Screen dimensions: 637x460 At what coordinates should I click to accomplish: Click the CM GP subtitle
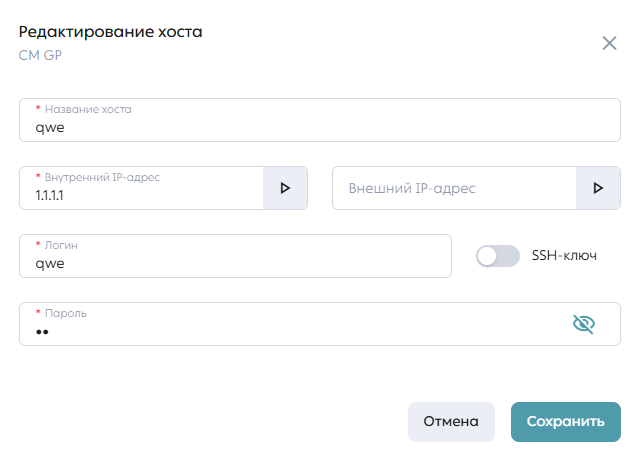pos(40,55)
